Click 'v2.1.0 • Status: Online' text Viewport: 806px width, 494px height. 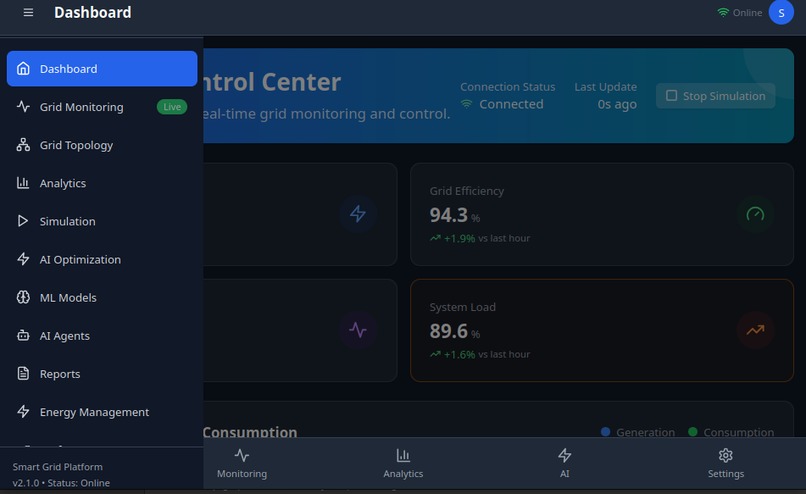click(x=61, y=483)
